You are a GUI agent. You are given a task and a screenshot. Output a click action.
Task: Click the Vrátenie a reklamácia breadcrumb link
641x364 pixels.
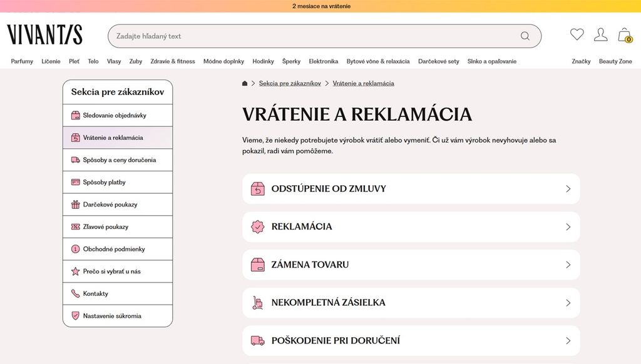[364, 83]
